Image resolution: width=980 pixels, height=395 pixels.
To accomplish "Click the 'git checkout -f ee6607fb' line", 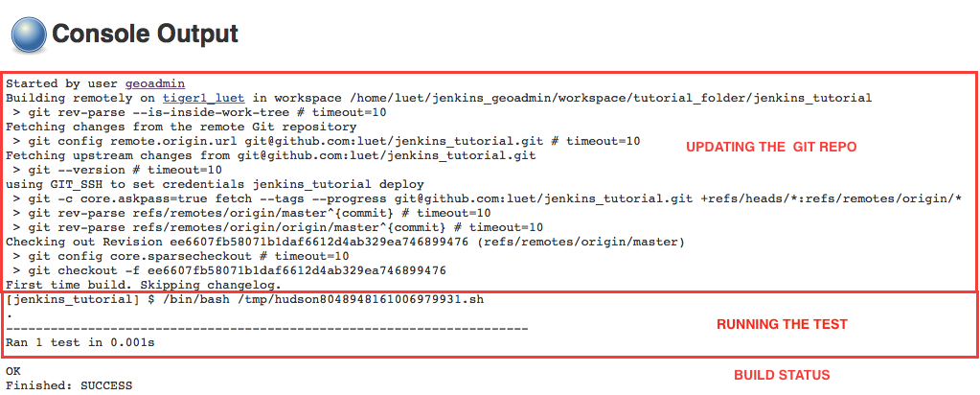I will point(229,271).
